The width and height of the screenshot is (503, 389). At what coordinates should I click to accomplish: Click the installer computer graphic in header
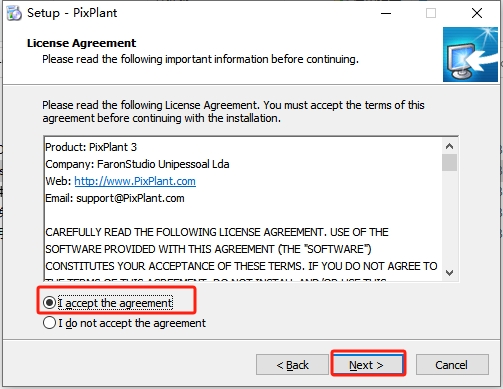coord(470,54)
